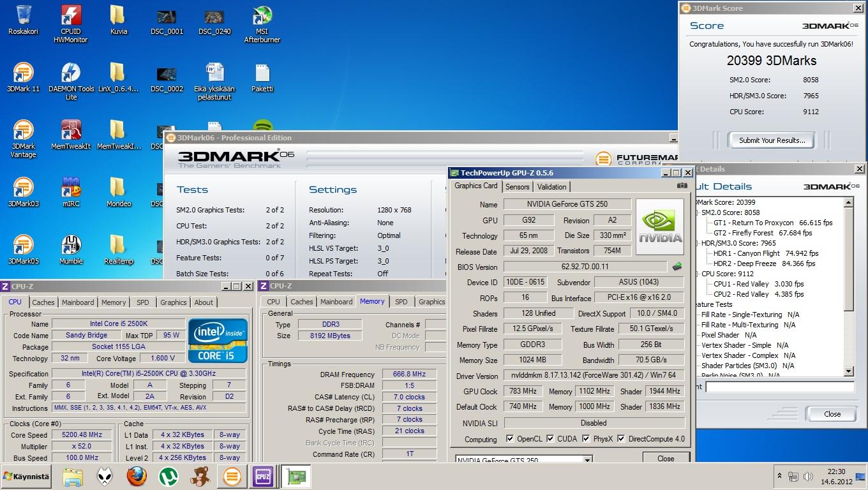Launch the MemTweakIt application shortcut
Screen dimensions: 868x490
[71, 135]
